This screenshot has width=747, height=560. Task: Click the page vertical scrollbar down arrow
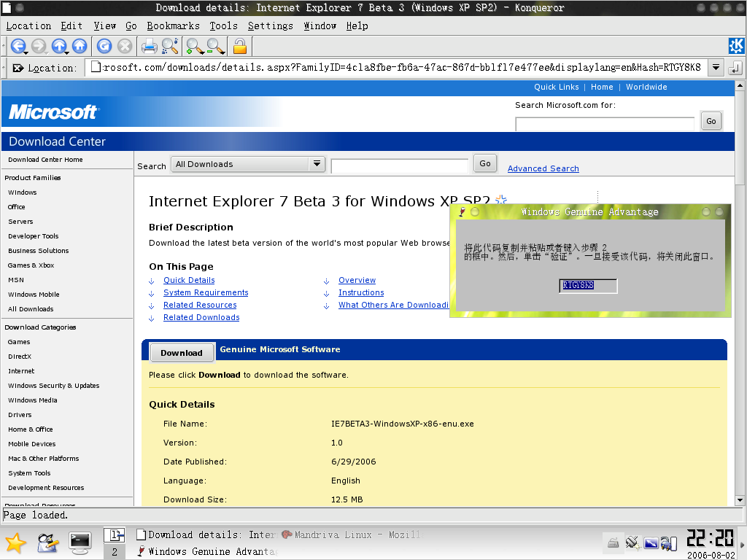[x=740, y=500]
